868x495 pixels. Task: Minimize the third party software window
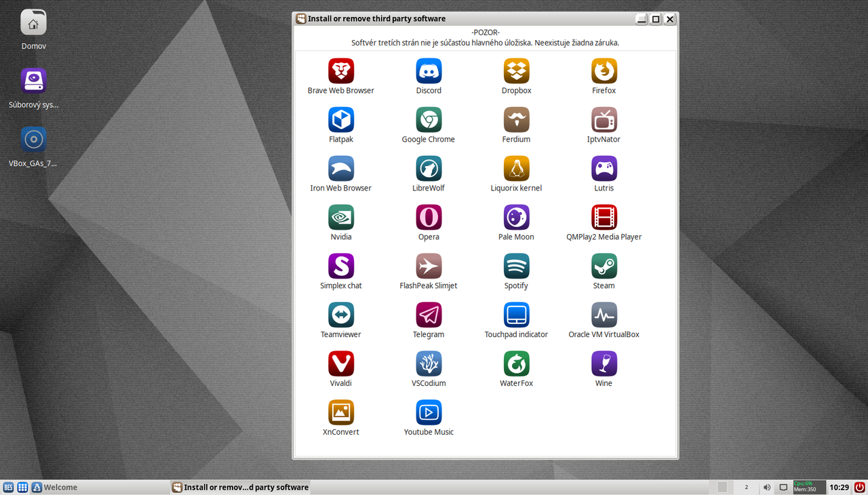click(641, 19)
